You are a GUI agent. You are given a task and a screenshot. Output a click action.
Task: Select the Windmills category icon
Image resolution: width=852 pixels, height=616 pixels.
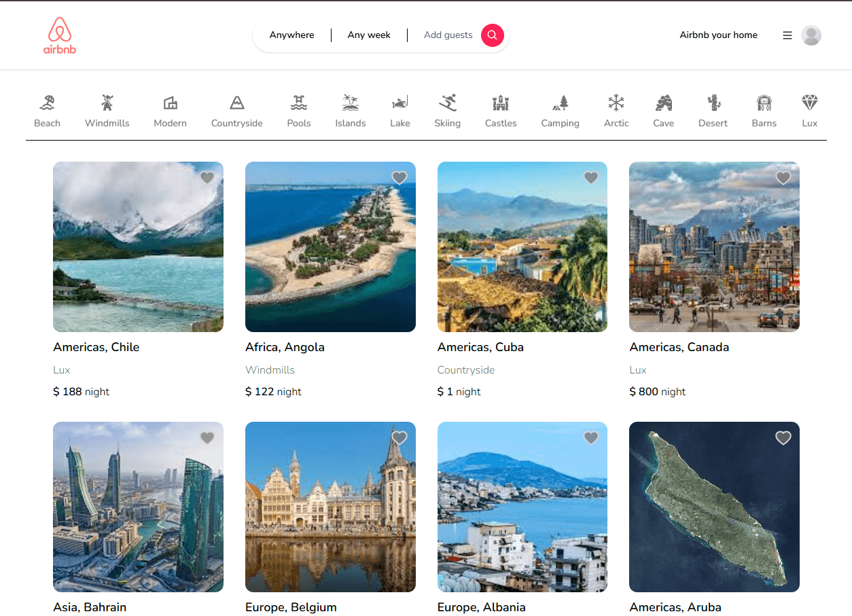[107, 103]
